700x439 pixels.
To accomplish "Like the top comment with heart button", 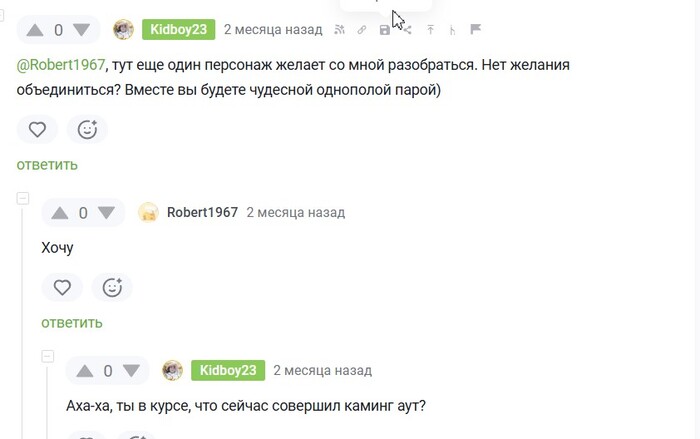I will tap(37, 129).
